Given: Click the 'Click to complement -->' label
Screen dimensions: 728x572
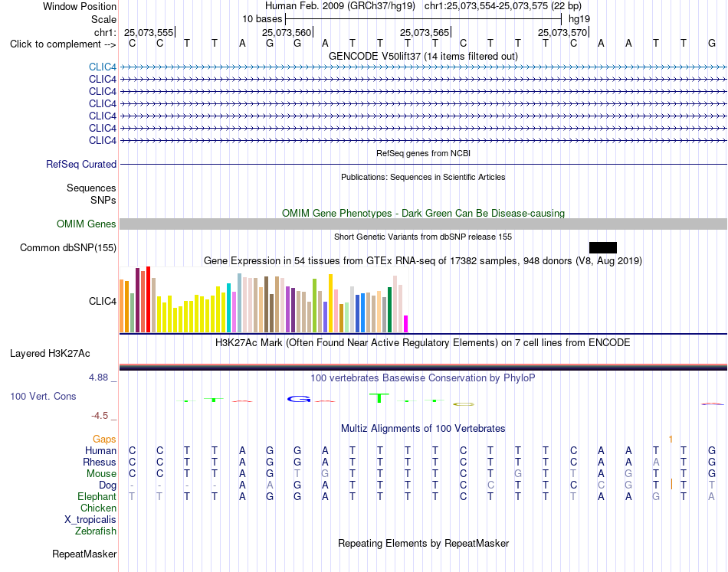Looking at the screenshot, I should coord(63,44).
